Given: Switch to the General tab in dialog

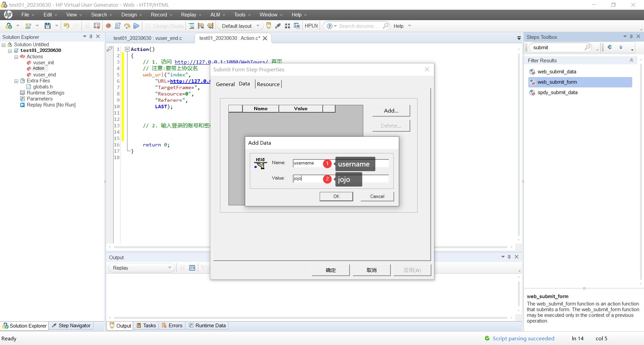Looking at the screenshot, I should [x=225, y=84].
